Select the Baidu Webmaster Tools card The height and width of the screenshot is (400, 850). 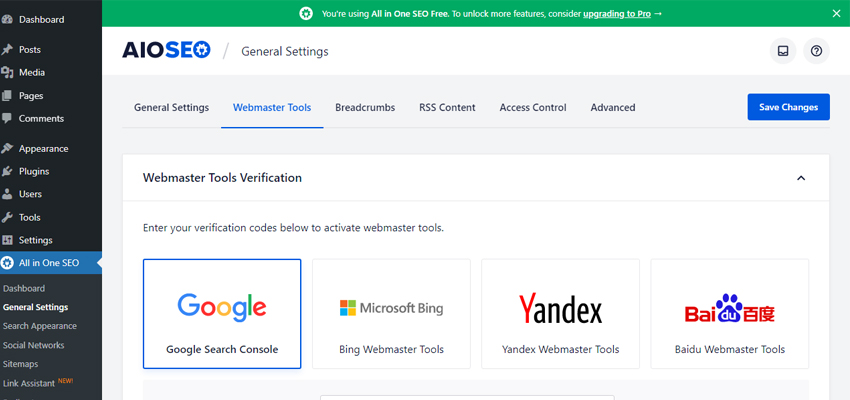click(729, 313)
